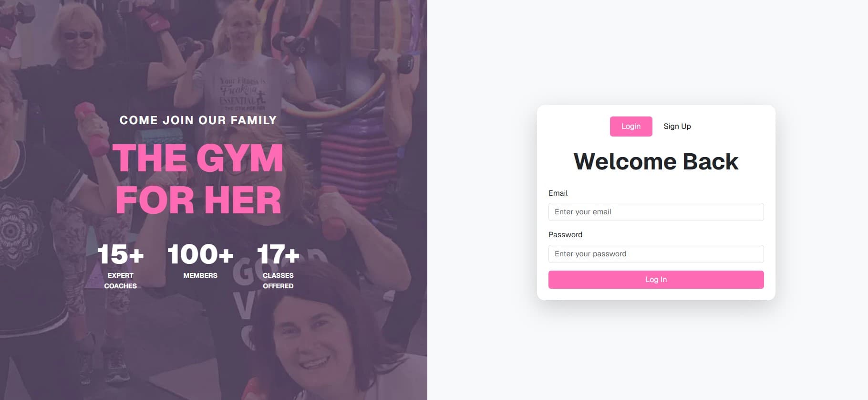Click THE GYM FOR HER title
Screen dimensions: 868x400
(198, 179)
